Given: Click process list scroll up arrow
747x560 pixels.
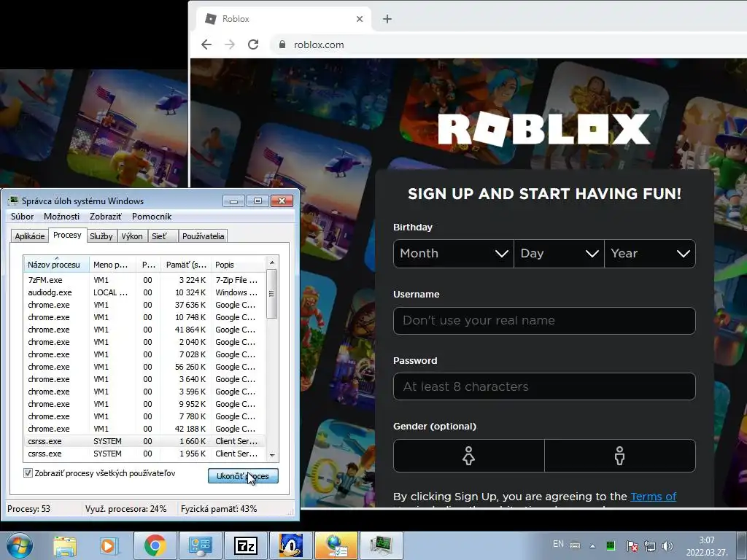Looking at the screenshot, I should pos(272,262).
